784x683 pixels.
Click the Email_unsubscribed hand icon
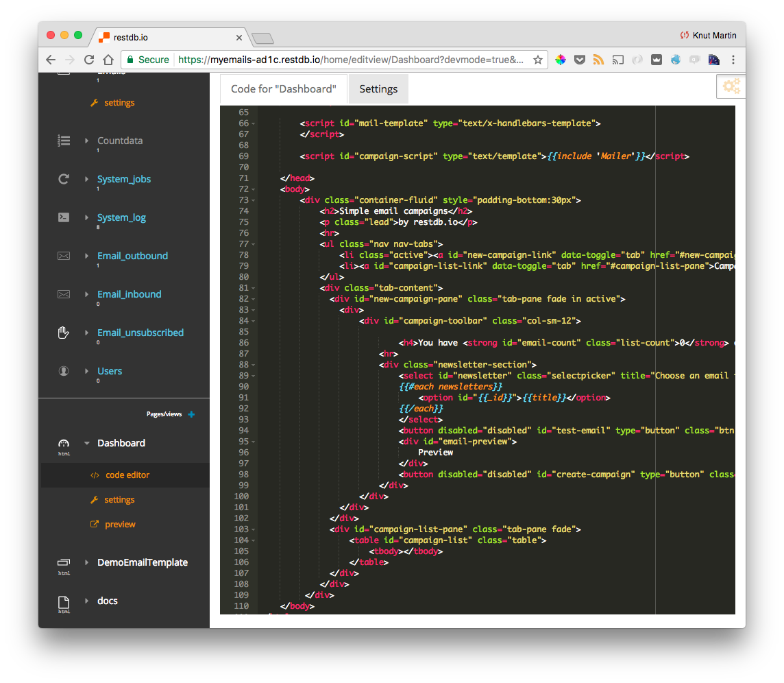pyautogui.click(x=64, y=333)
